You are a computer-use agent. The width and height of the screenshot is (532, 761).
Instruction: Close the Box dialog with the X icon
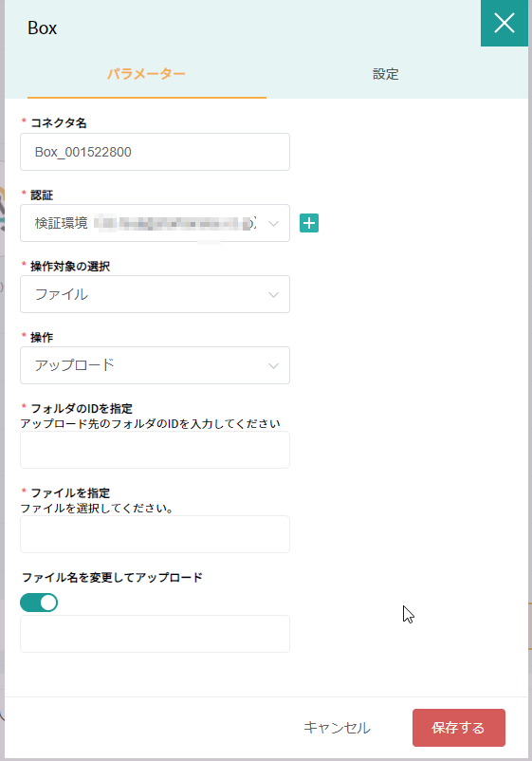pyautogui.click(x=504, y=23)
